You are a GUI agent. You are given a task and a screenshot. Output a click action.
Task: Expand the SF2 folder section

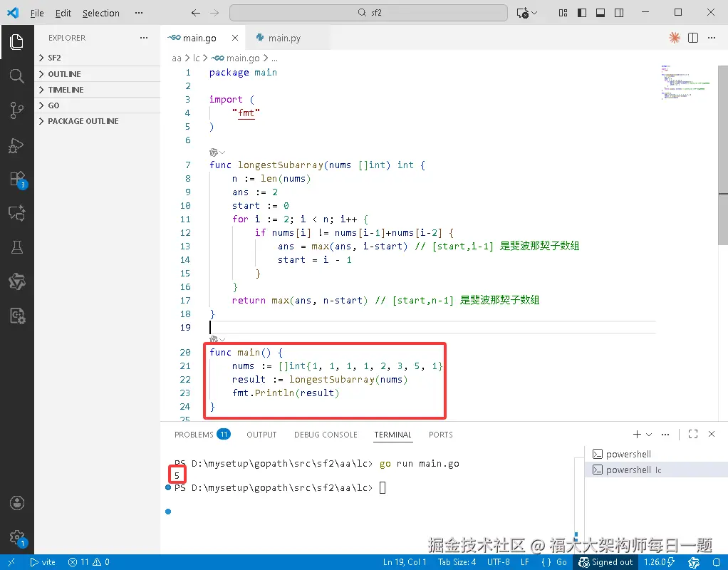(x=98, y=58)
